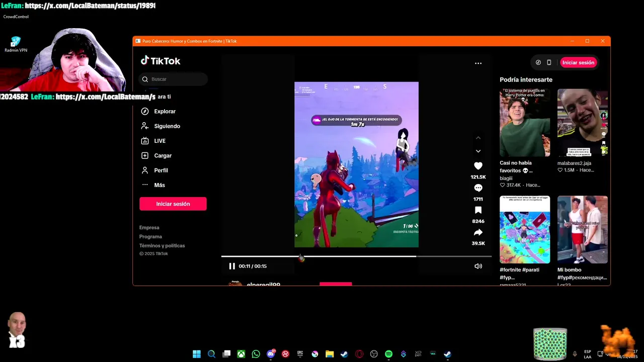The image size is (644, 362).
Task: Open the three-dots video options menu
Action: [478, 63]
